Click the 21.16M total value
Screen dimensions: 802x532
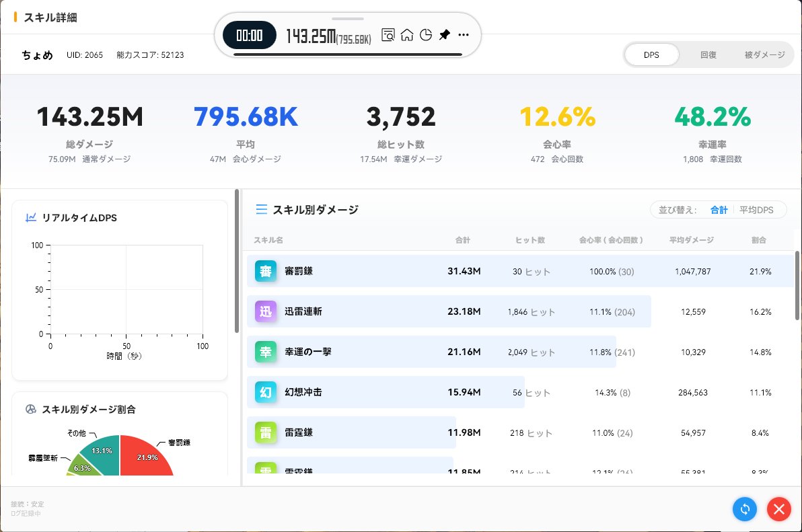(x=464, y=352)
